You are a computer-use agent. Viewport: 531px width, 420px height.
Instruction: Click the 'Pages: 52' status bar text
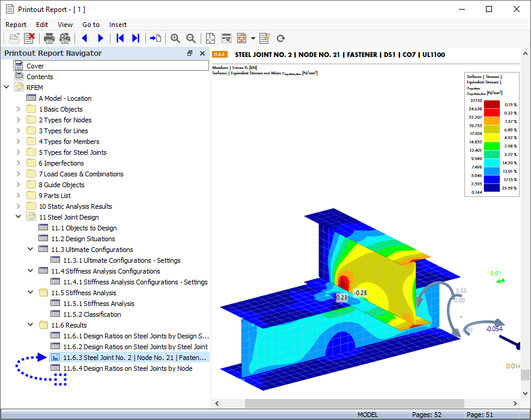pyautogui.click(x=426, y=415)
